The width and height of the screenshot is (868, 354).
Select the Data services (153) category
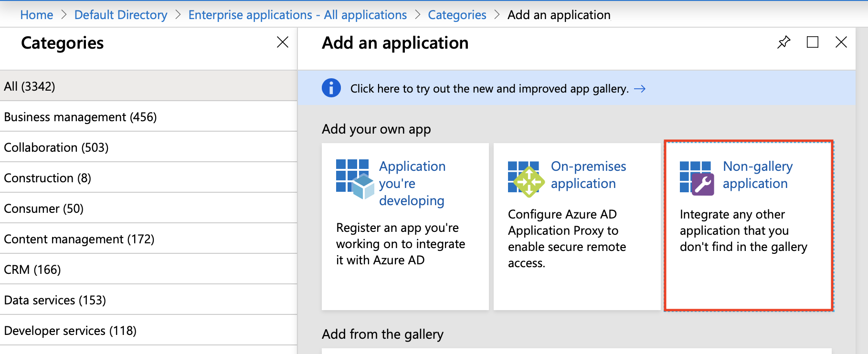coord(148,300)
